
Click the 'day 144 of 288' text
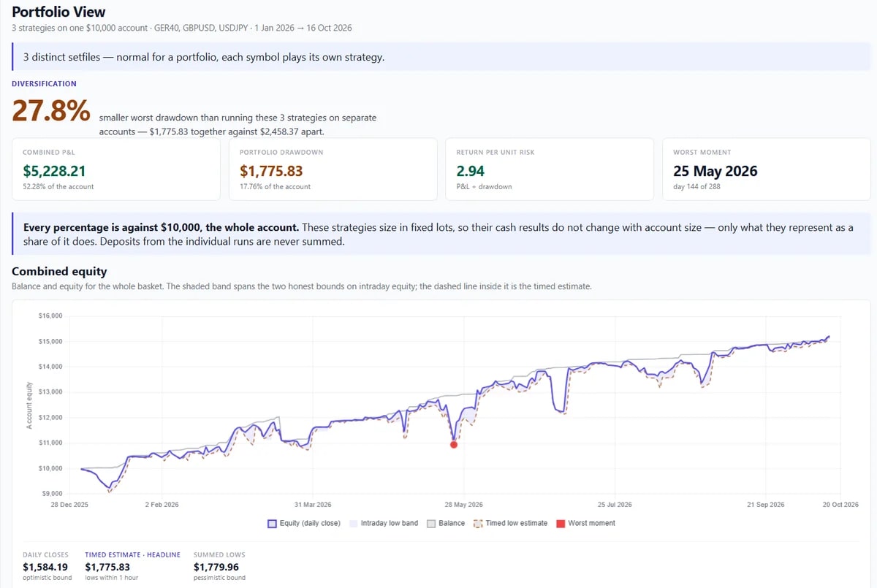[x=697, y=186]
